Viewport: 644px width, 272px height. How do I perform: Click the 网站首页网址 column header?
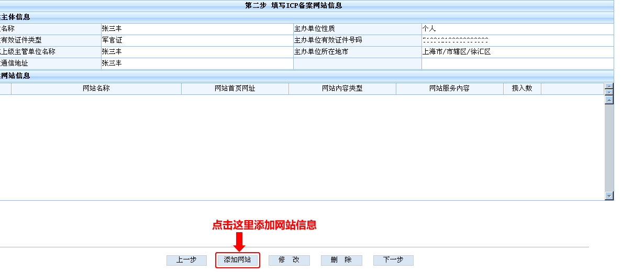tap(235, 89)
